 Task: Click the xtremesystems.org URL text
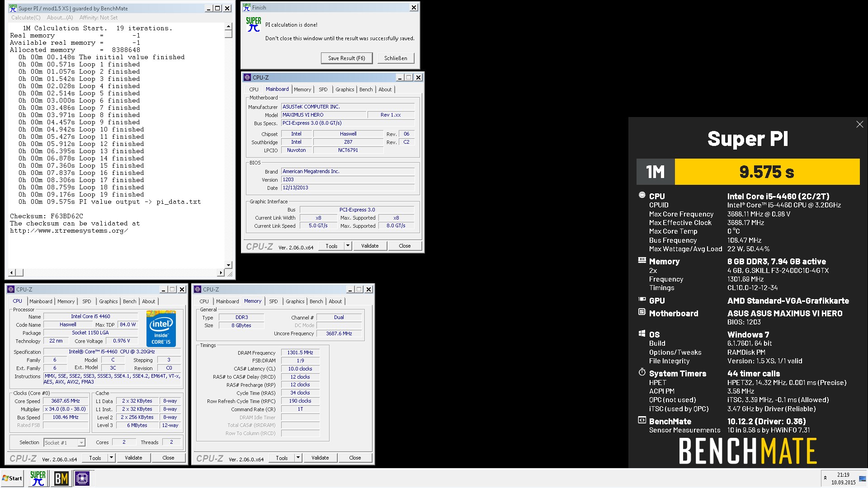pyautogui.click(x=69, y=230)
